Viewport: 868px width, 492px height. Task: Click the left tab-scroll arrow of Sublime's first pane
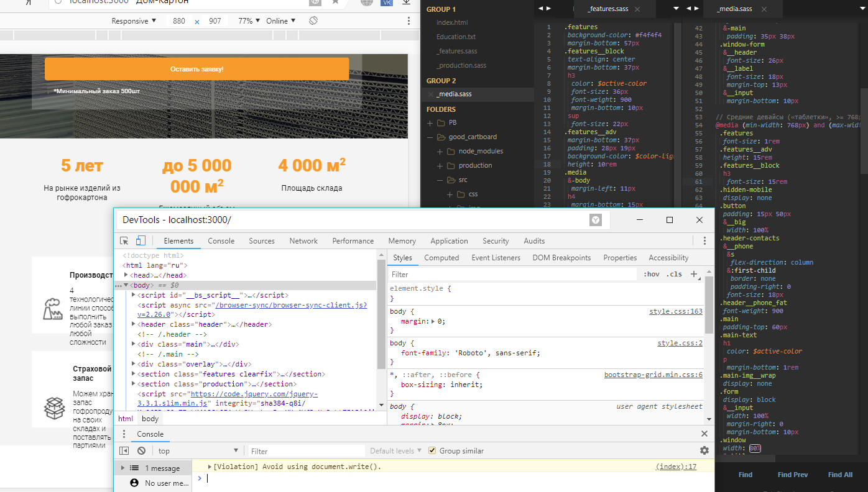pyautogui.click(x=541, y=9)
